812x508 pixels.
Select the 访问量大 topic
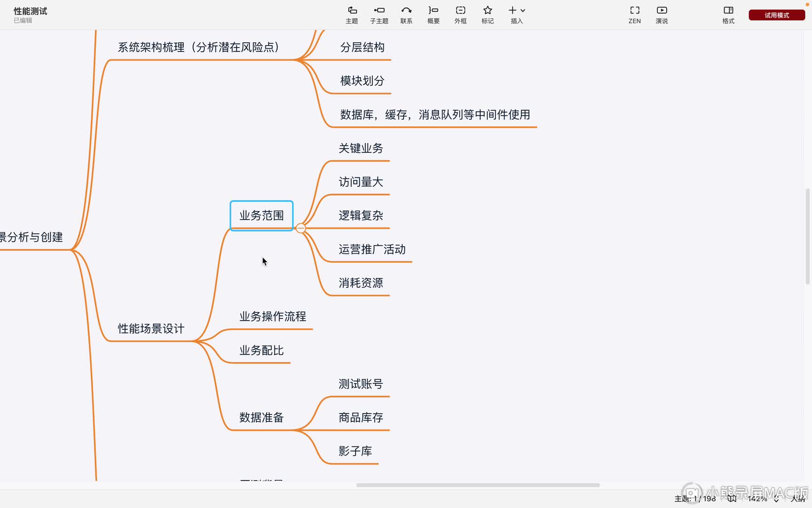(x=361, y=182)
